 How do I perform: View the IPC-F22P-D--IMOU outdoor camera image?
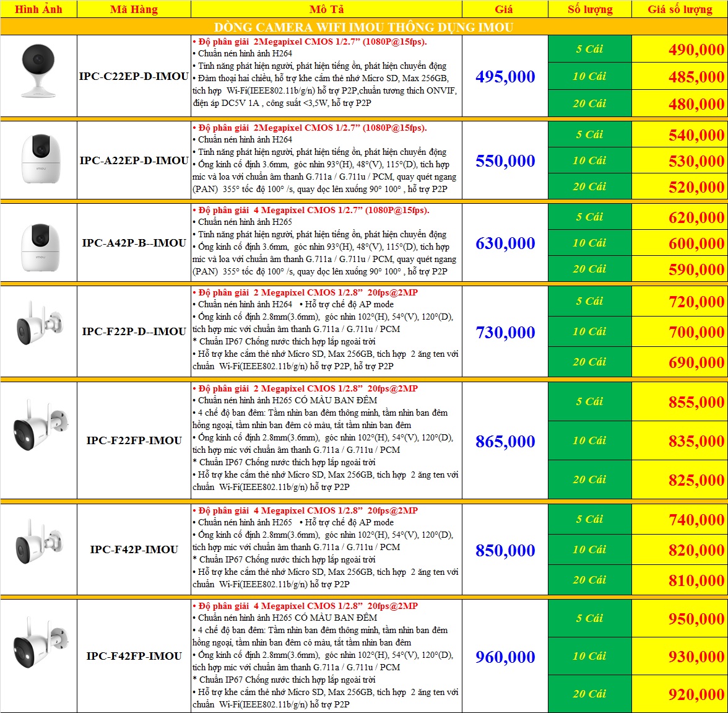click(x=39, y=324)
